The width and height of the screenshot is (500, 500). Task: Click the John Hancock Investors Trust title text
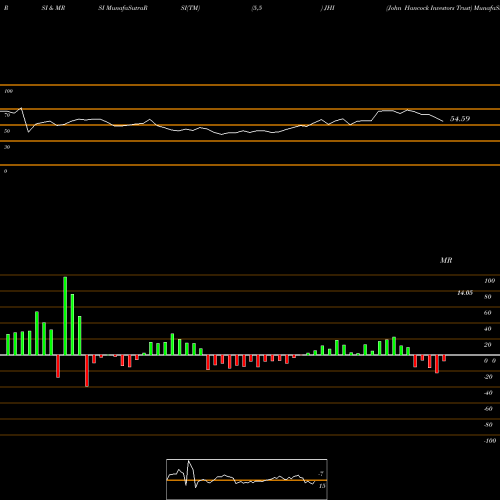(429, 8)
